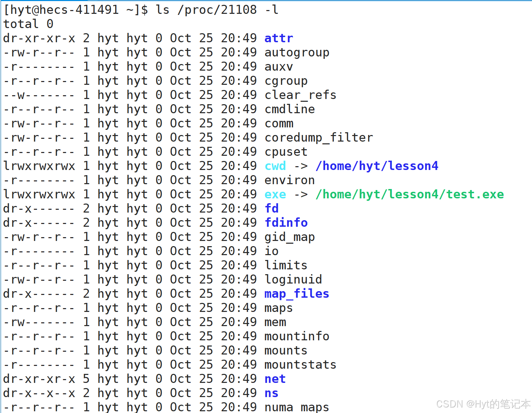Viewport: 532px width, 413px height.
Task: Select the 'numa_maps' file name
Action: coord(297,407)
